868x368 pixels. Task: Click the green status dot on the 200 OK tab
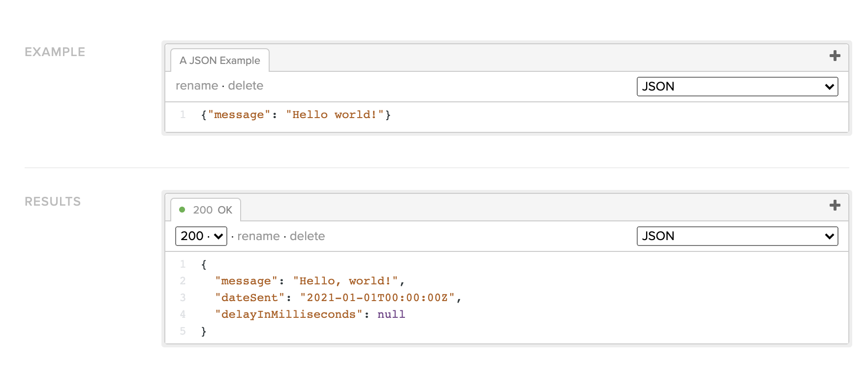point(182,210)
